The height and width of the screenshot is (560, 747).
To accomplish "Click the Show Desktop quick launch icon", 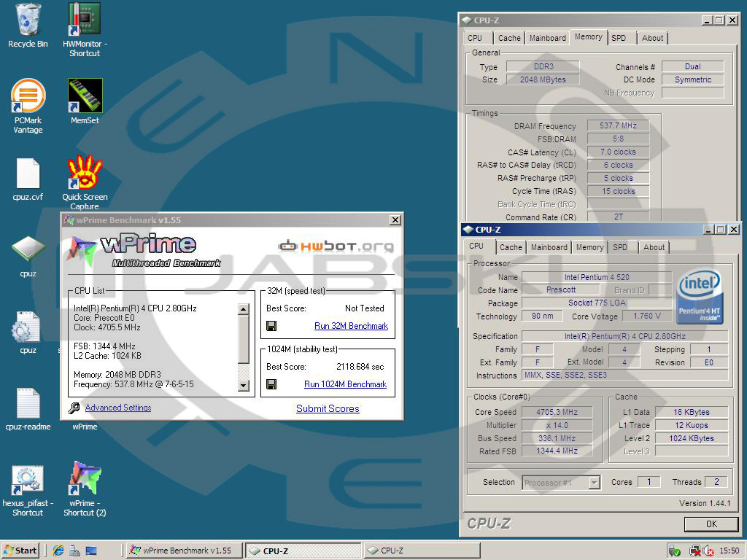I will click(90, 551).
